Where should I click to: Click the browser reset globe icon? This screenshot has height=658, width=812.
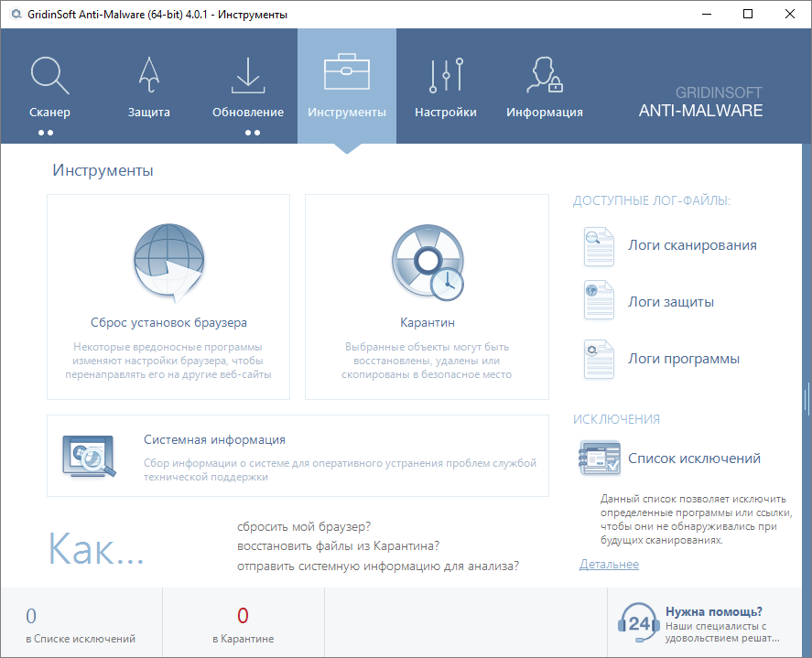(x=168, y=263)
